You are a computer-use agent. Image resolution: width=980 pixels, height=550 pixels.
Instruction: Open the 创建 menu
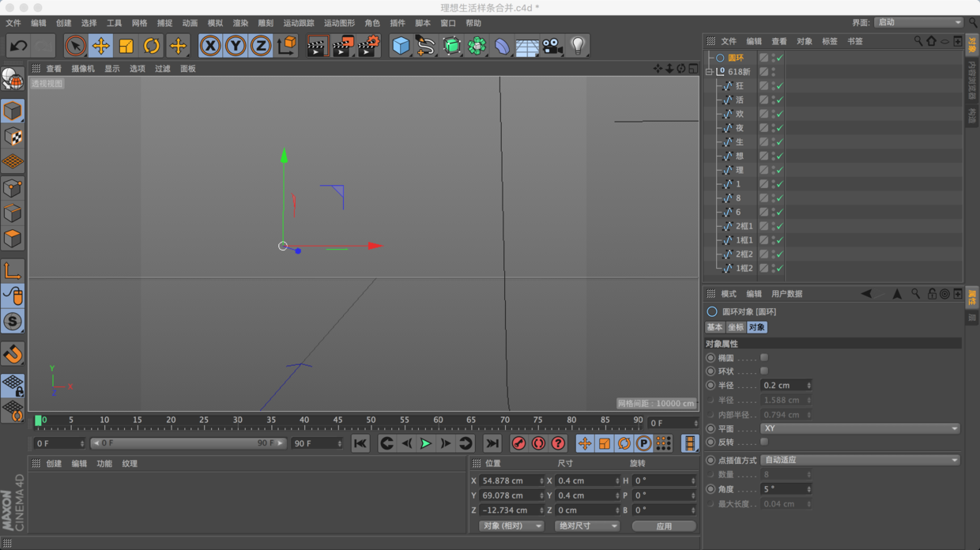63,23
